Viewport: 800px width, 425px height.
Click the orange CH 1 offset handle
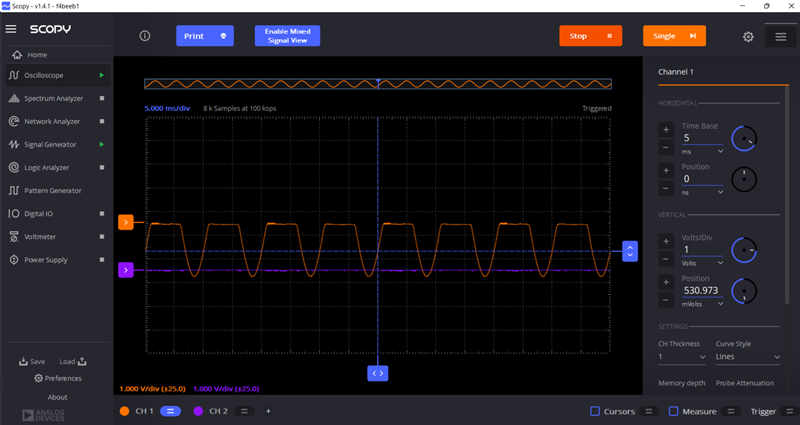coord(126,223)
